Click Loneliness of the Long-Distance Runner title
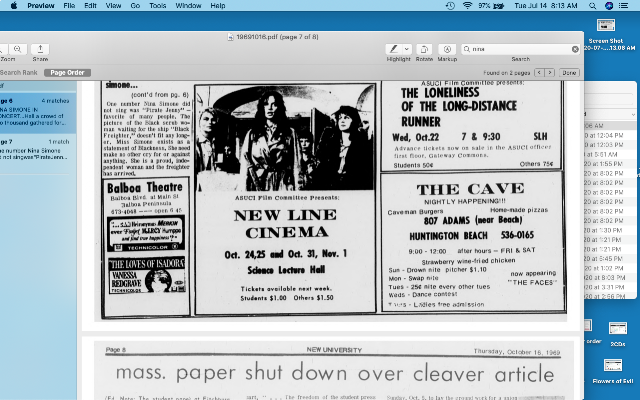 coord(459,107)
